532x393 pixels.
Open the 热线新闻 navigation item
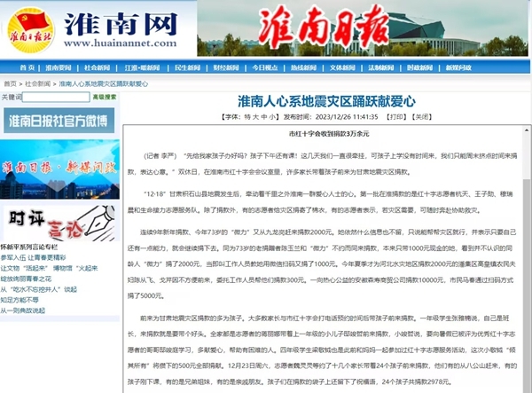[x=303, y=67]
